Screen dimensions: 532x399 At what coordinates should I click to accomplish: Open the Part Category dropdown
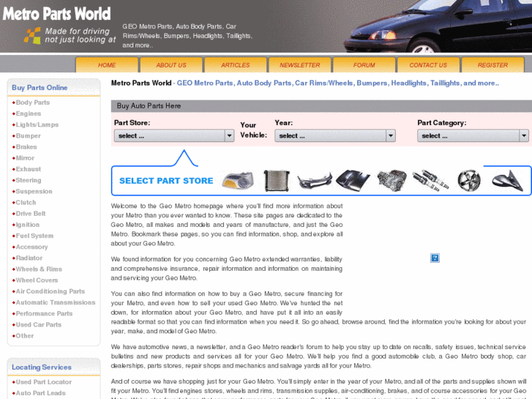pos(473,135)
